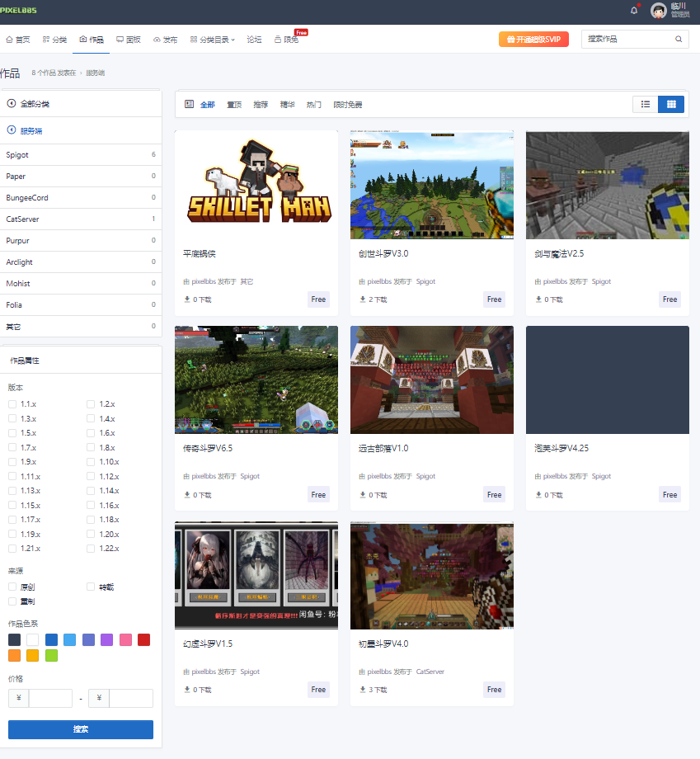Click the filter bar card icon
The height and width of the screenshot is (759, 700).
tap(189, 104)
